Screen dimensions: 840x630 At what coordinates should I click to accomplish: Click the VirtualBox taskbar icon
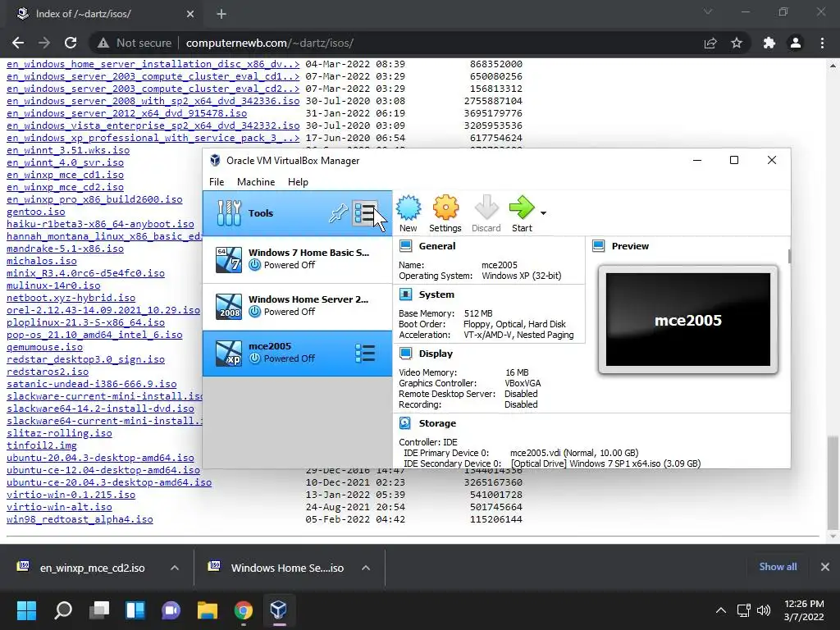pyautogui.click(x=279, y=609)
